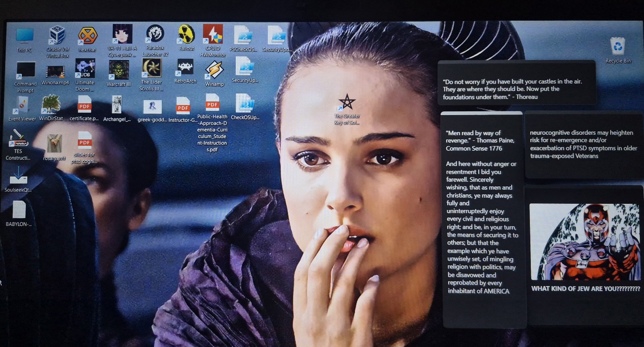The image size is (644, 347).
Task: Launch Oracle VM VirtualBox
Action: click(x=58, y=42)
